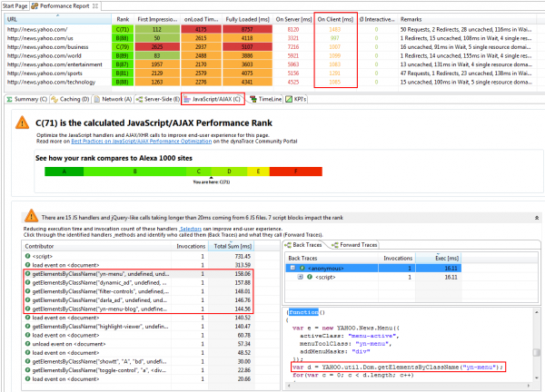The height and width of the screenshot is (392, 545).
Task: Sort by Fully Loaded [ms] column
Action: point(247,19)
